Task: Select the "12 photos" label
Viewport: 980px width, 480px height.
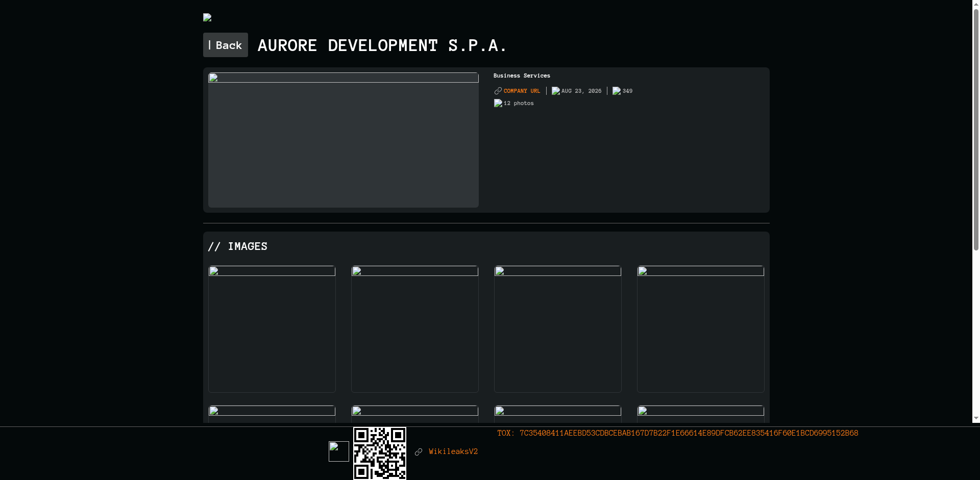Action: coord(519,103)
